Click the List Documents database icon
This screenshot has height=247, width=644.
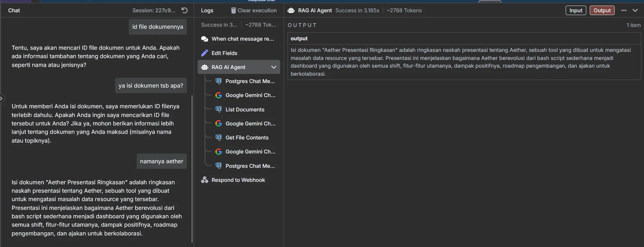(x=219, y=109)
